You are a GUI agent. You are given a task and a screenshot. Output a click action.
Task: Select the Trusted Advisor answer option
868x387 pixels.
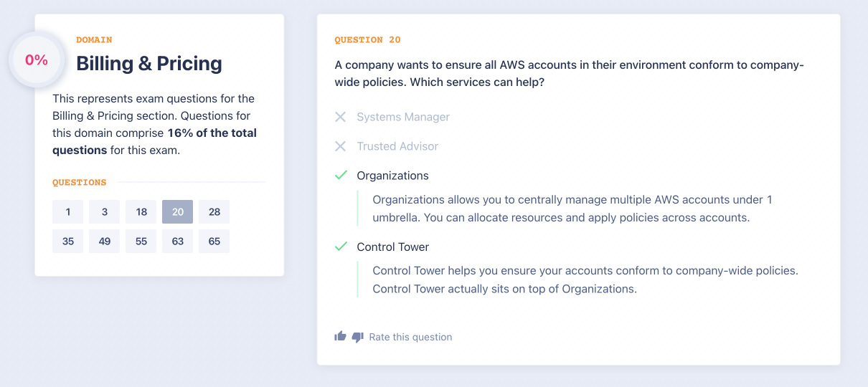tap(397, 146)
